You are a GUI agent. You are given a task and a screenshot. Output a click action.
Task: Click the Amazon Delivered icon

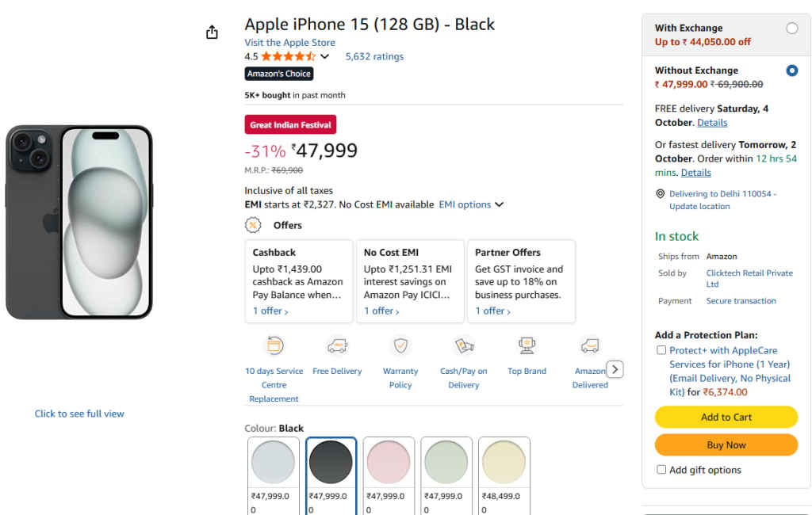(x=589, y=346)
